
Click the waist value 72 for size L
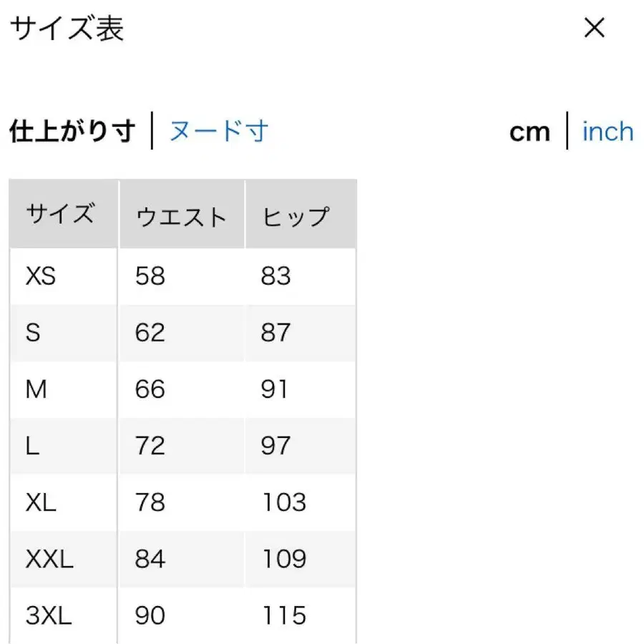[150, 445]
